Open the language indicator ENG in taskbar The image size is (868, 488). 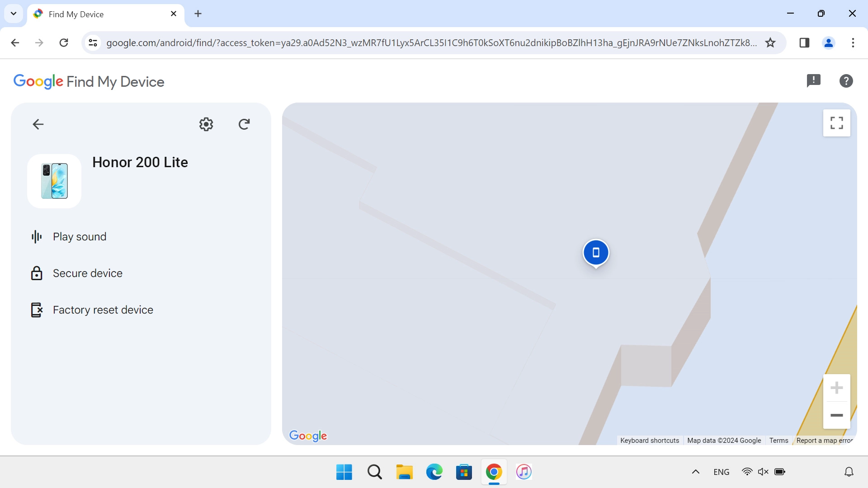(721, 471)
